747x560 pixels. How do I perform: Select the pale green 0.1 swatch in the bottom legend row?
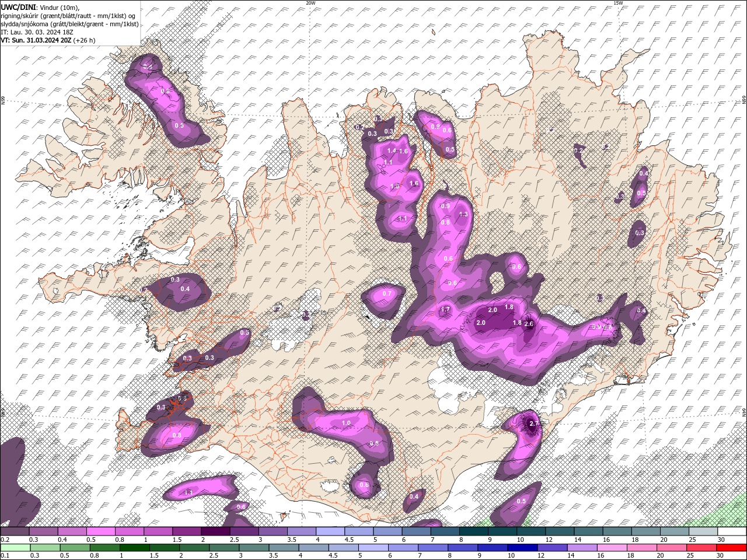pos(15,548)
